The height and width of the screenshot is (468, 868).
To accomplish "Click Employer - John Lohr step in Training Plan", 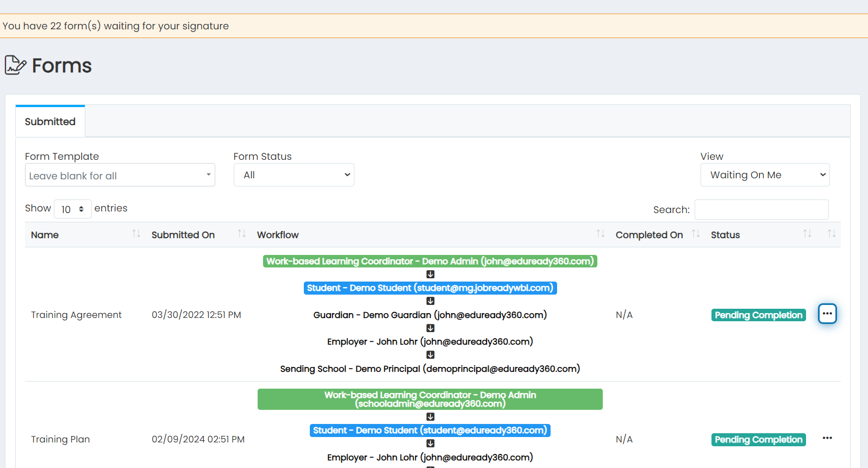I will coord(430,458).
